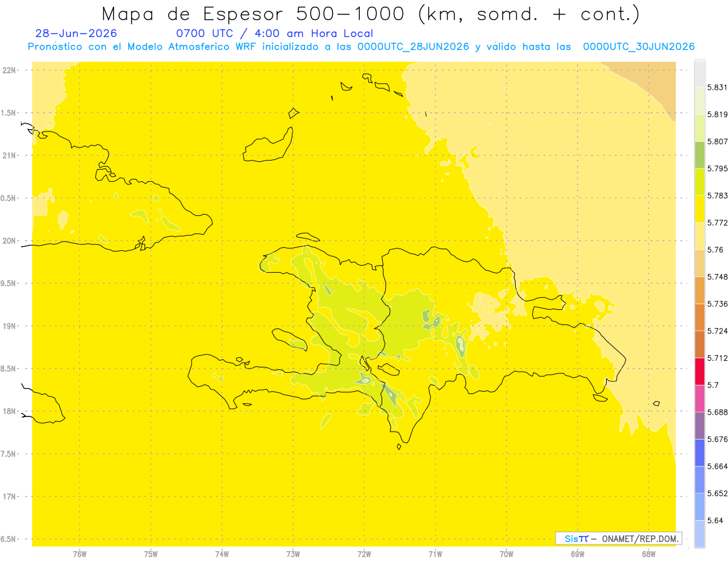Click the color bar value 5.724
The image size is (728, 562).
[x=718, y=330]
